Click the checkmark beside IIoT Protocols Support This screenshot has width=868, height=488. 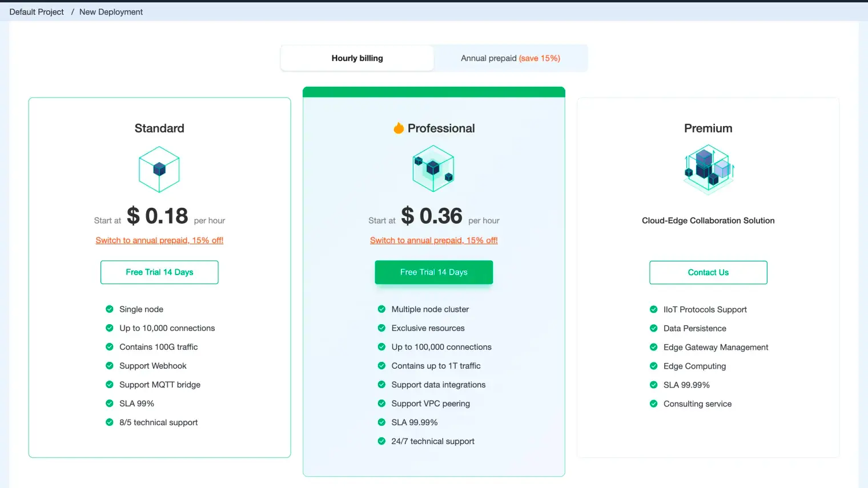653,309
